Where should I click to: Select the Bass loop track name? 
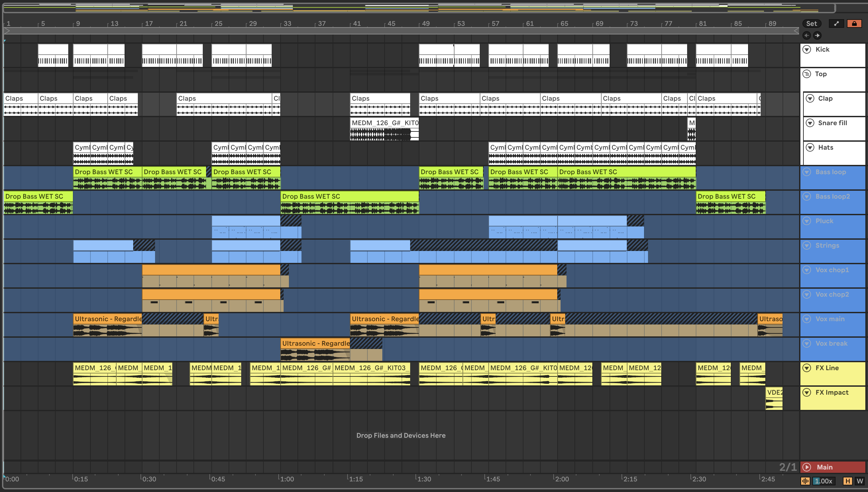pos(831,172)
